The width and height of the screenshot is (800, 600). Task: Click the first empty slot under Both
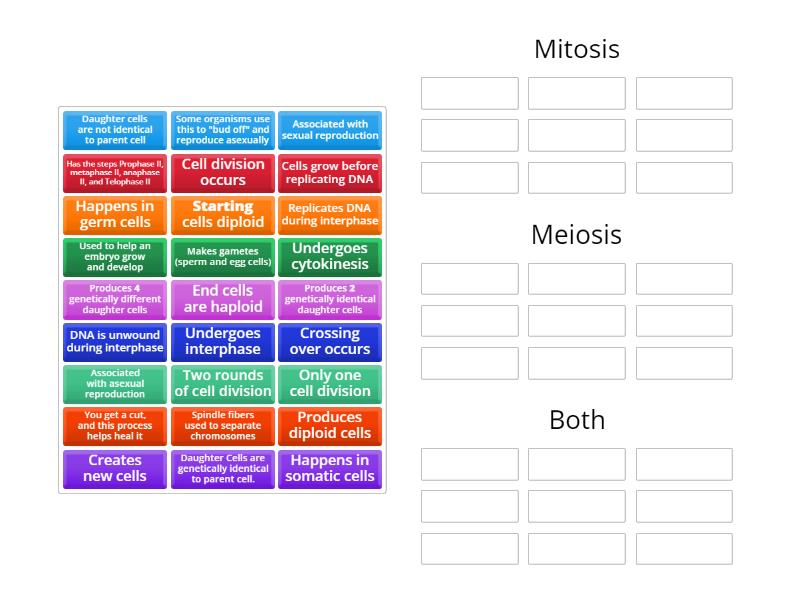[x=469, y=464]
